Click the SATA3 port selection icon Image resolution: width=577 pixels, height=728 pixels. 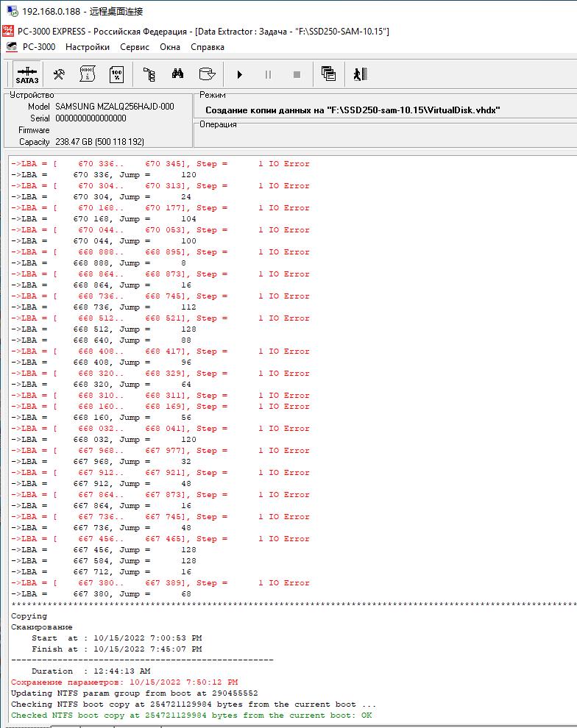point(27,74)
